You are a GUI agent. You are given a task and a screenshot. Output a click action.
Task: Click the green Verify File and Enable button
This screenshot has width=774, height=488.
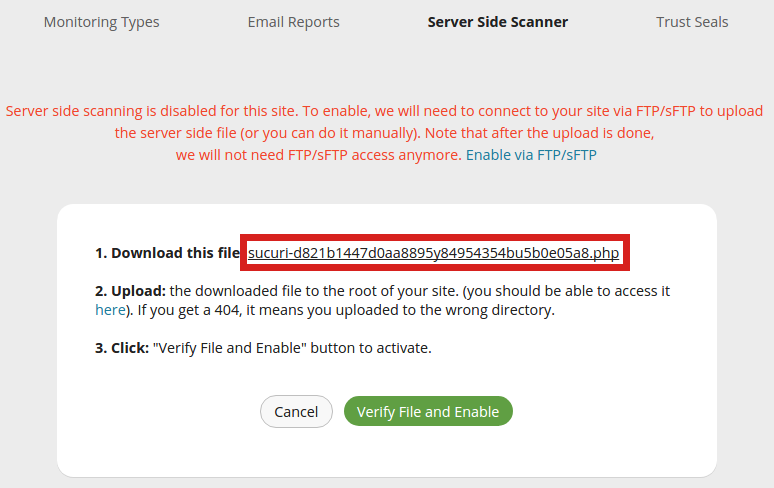click(428, 411)
